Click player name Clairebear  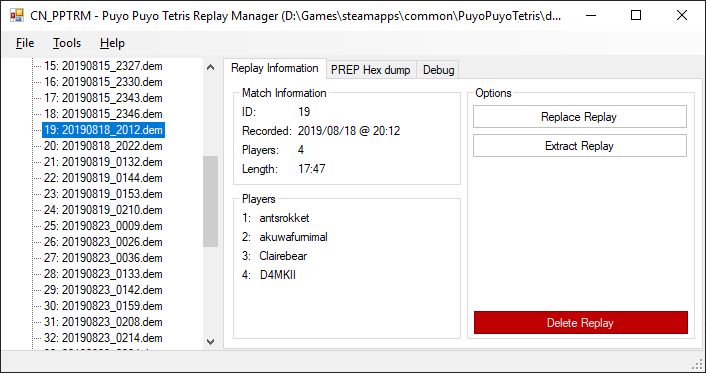click(x=283, y=256)
